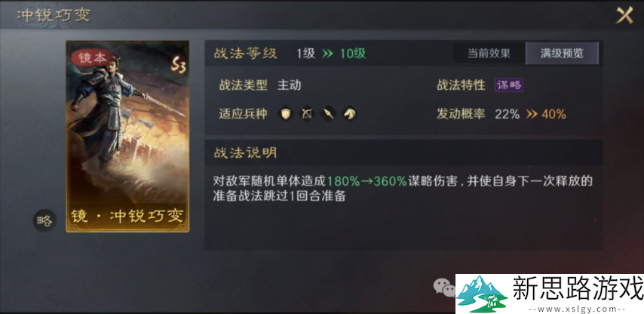This screenshot has width=644, height=314.
Task: Click the 新思路游戏 mountain logo
Action: 482,294
